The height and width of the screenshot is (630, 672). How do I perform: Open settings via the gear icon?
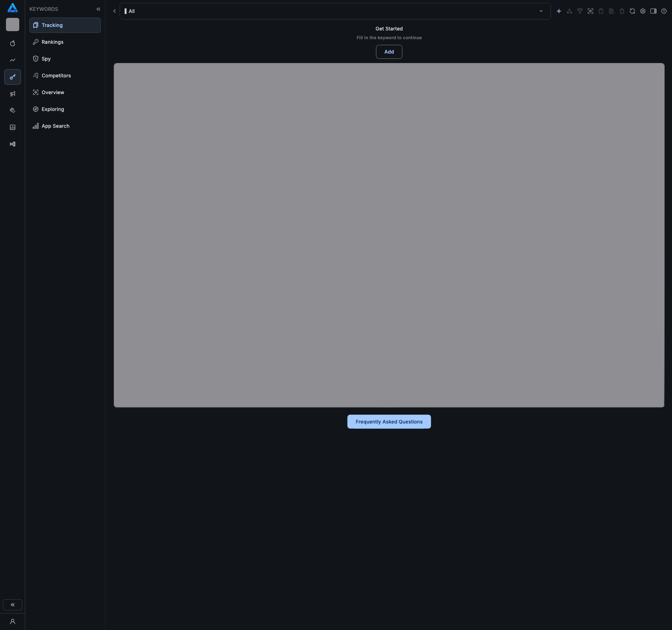643,11
